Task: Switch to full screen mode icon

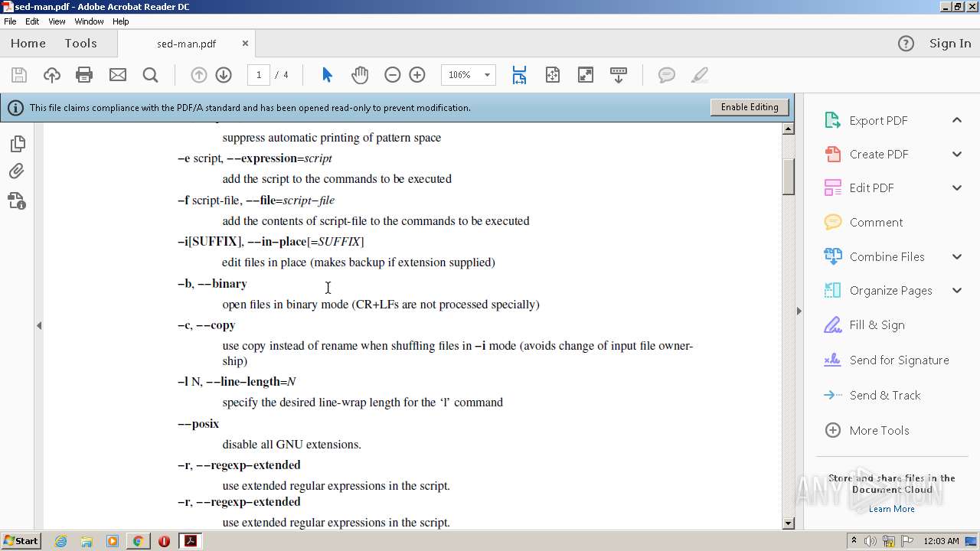Action: tap(586, 75)
